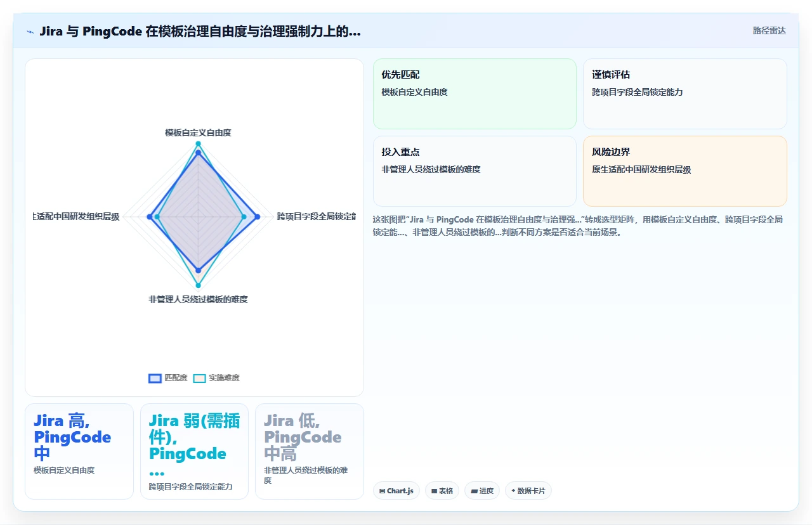Click 原生适配中国研发组织层级 text in 风险边界 card

(641, 169)
